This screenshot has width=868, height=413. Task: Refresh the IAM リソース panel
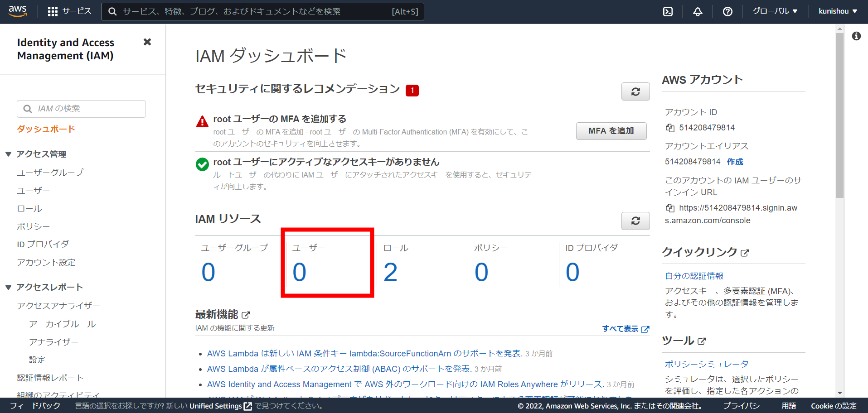[x=635, y=221]
